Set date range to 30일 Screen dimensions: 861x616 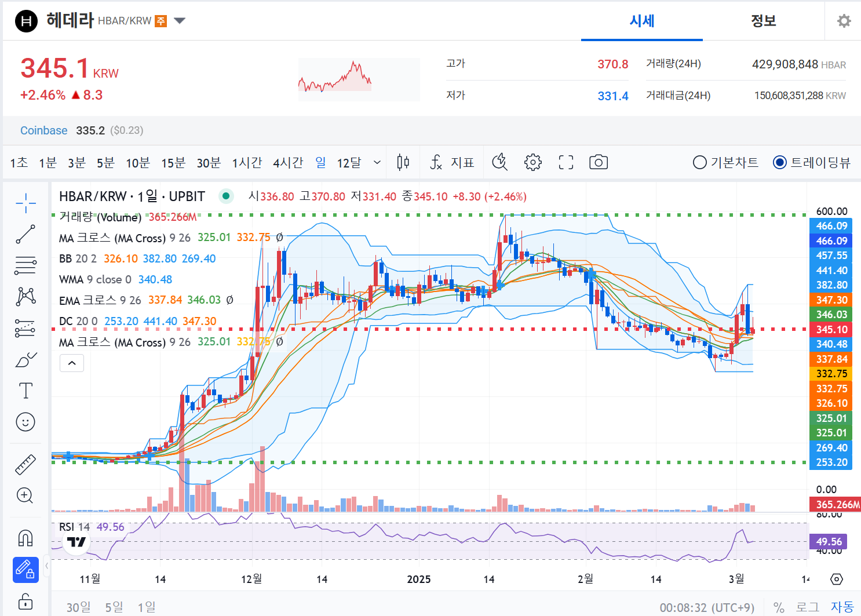78,607
